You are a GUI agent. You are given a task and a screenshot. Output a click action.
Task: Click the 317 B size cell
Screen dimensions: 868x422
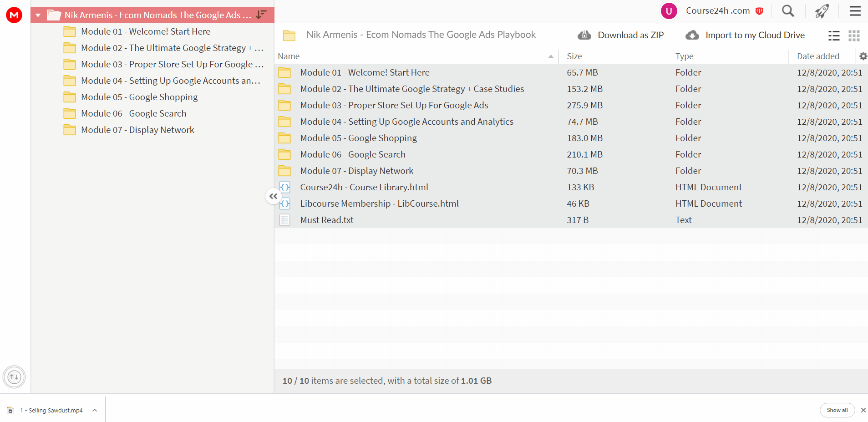coord(578,220)
